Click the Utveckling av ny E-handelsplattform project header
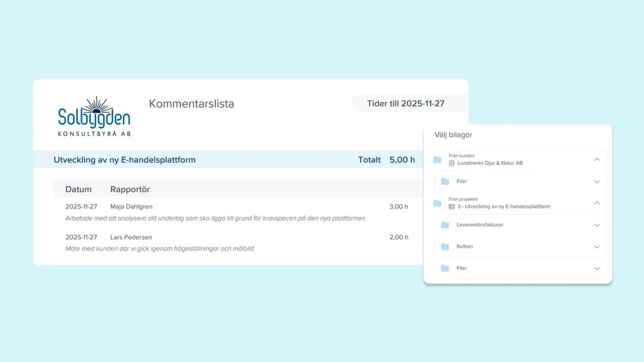 (124, 160)
